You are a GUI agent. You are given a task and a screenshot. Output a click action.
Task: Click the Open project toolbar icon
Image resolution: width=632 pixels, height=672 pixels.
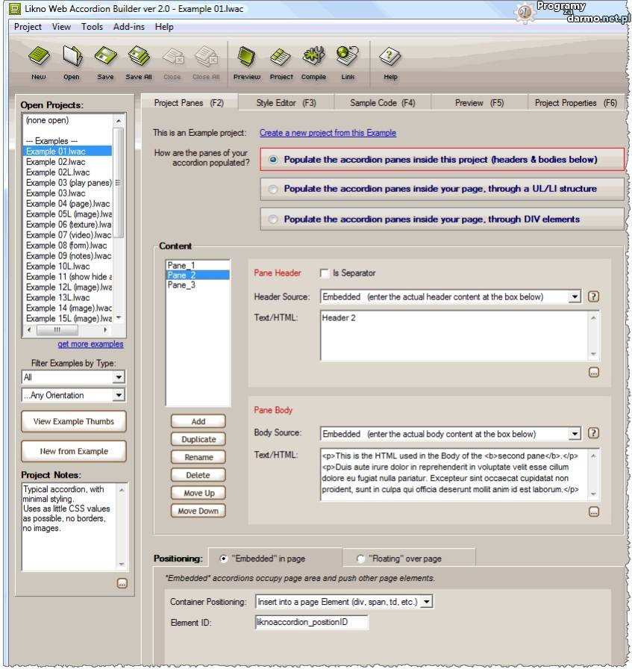click(x=72, y=57)
